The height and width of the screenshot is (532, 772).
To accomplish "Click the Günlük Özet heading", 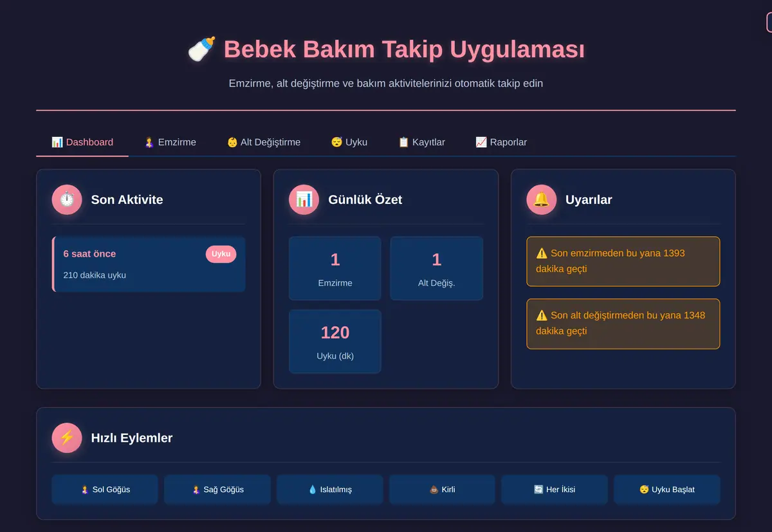I will point(365,199).
